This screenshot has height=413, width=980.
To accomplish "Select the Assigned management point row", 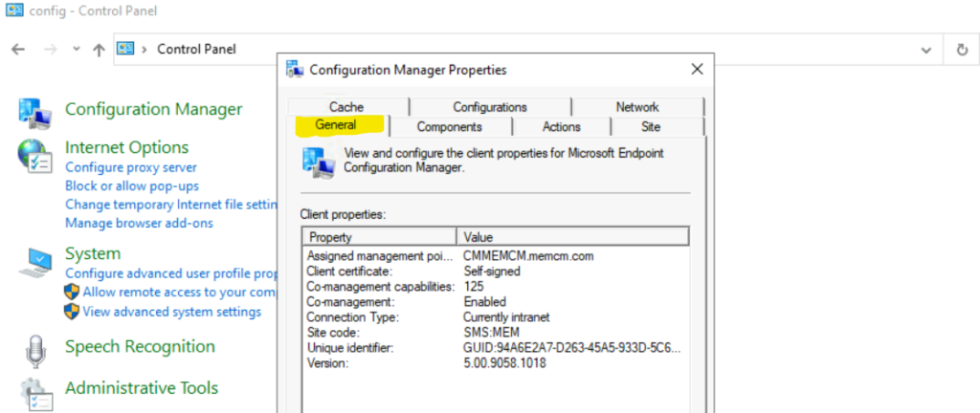I will click(x=496, y=256).
